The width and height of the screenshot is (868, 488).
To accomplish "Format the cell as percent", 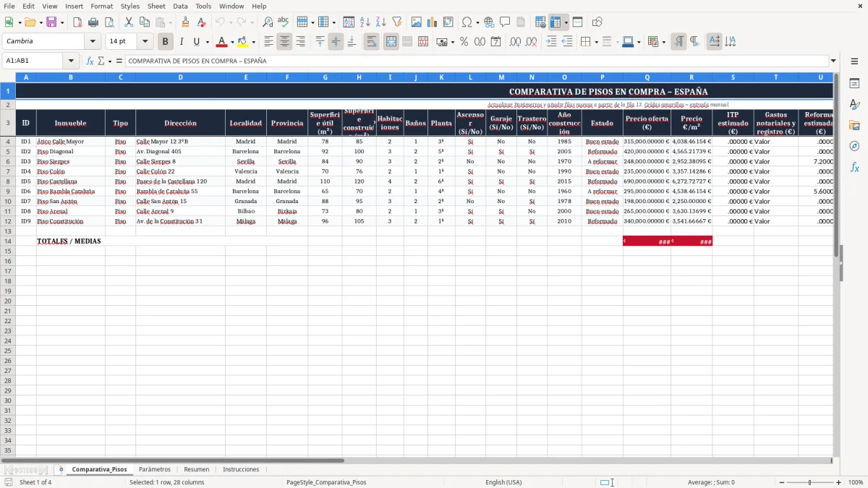I will [x=464, y=42].
